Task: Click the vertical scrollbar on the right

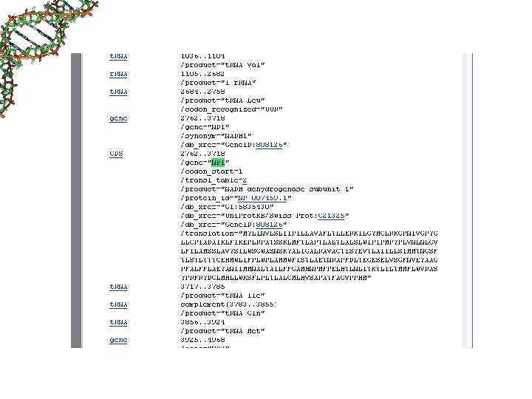Action: [467, 200]
